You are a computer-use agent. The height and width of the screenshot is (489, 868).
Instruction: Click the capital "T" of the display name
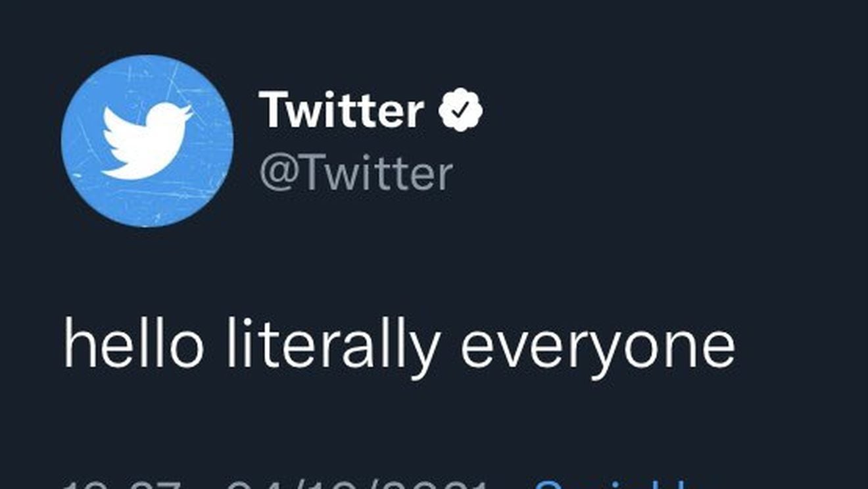(x=274, y=111)
